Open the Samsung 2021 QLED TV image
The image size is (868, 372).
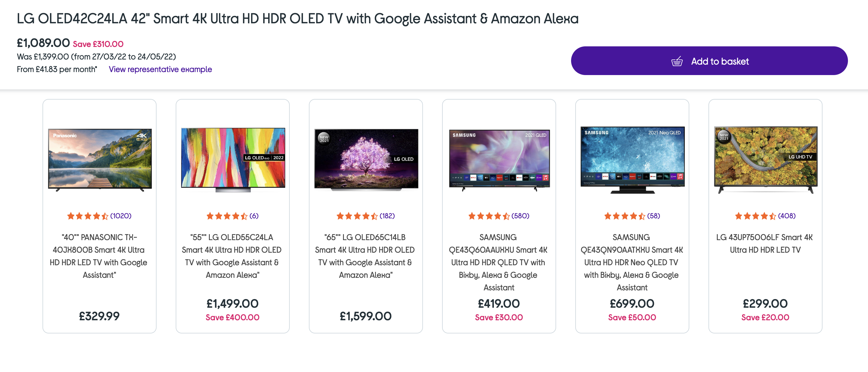499,160
